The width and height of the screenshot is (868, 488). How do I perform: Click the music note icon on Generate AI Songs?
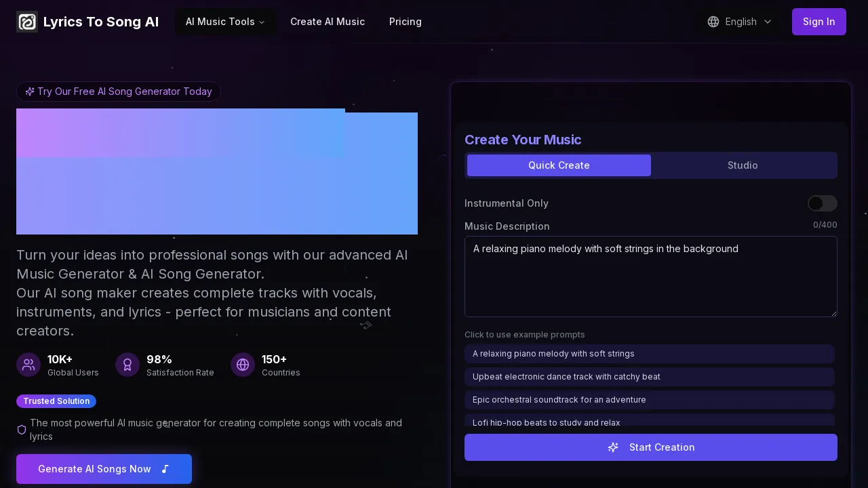(x=165, y=469)
